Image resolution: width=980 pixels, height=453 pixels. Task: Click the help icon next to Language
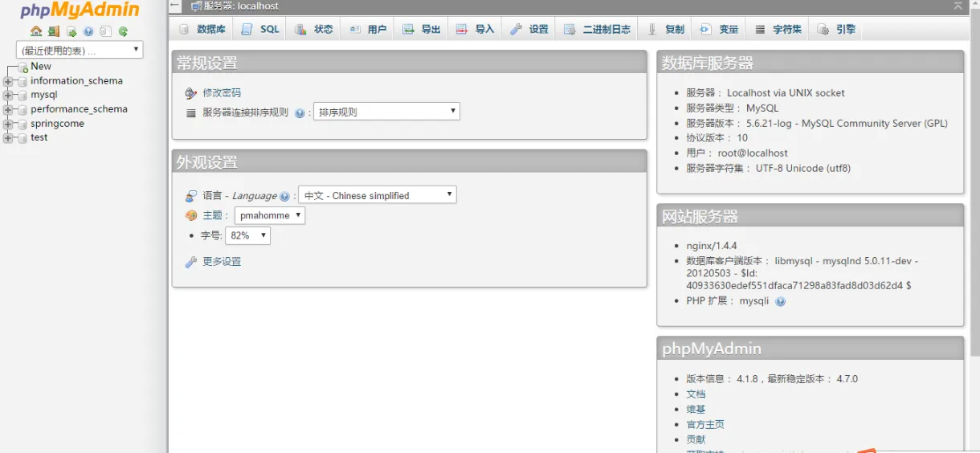284,196
